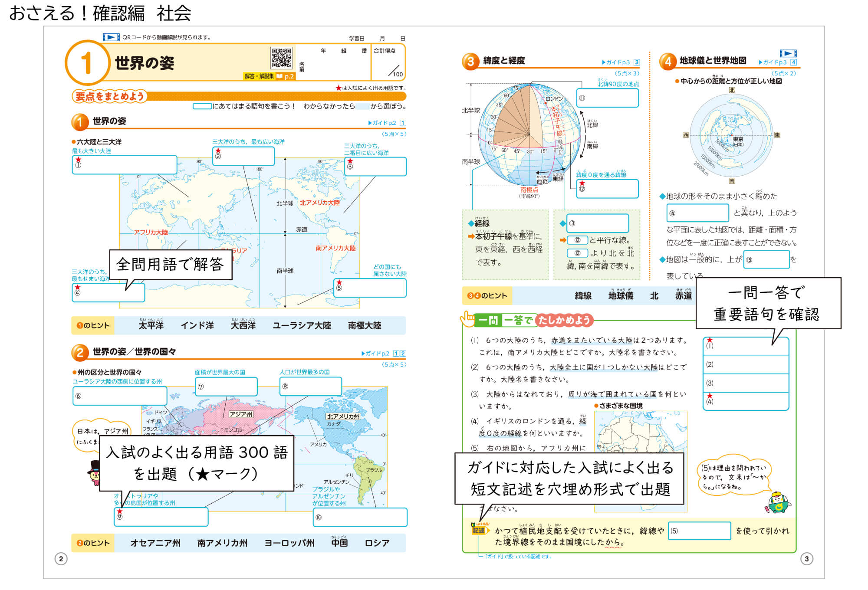Click the azimuthal map centered on 東京

tap(732, 135)
